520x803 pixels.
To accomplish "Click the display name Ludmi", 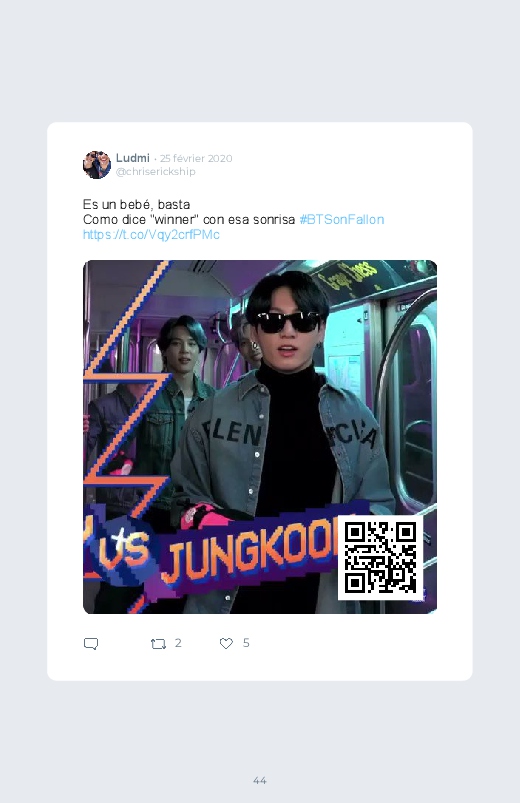I will pyautogui.click(x=133, y=158).
